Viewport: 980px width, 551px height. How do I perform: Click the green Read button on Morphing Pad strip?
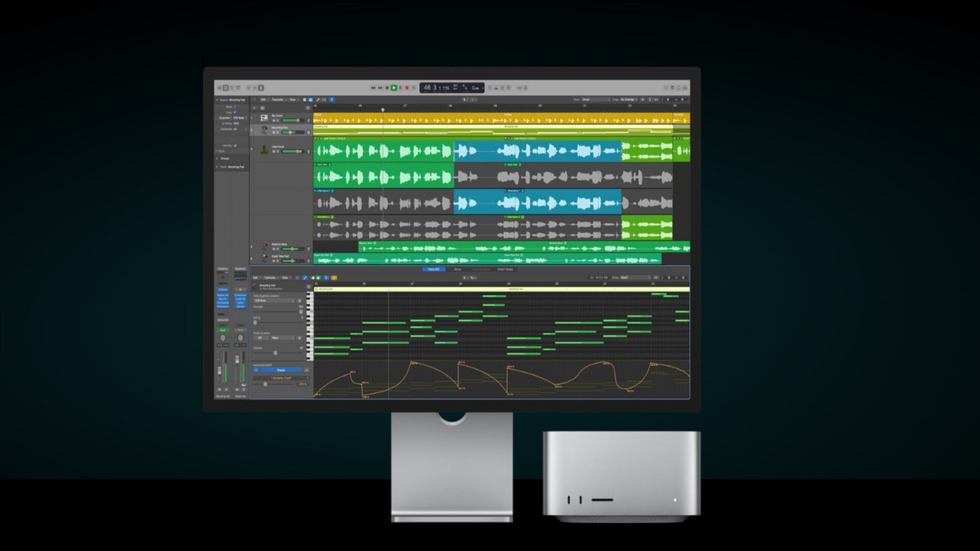(222, 330)
